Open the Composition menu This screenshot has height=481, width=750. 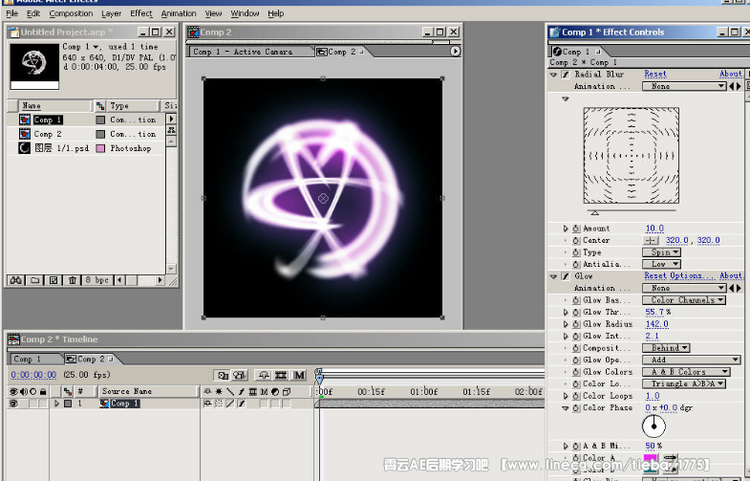pos(71,13)
